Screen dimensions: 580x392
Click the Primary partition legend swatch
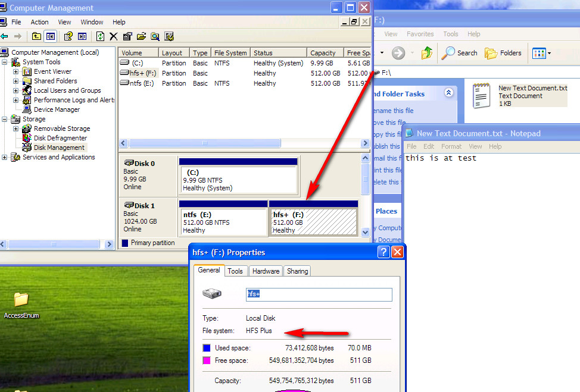pyautogui.click(x=125, y=243)
